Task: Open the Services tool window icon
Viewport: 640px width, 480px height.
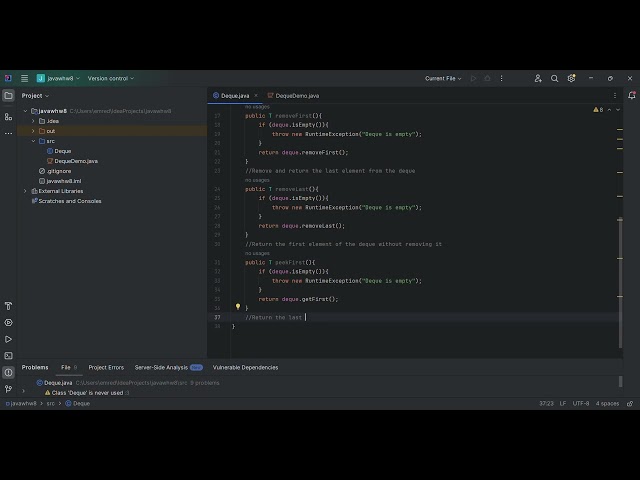Action: click(8, 322)
